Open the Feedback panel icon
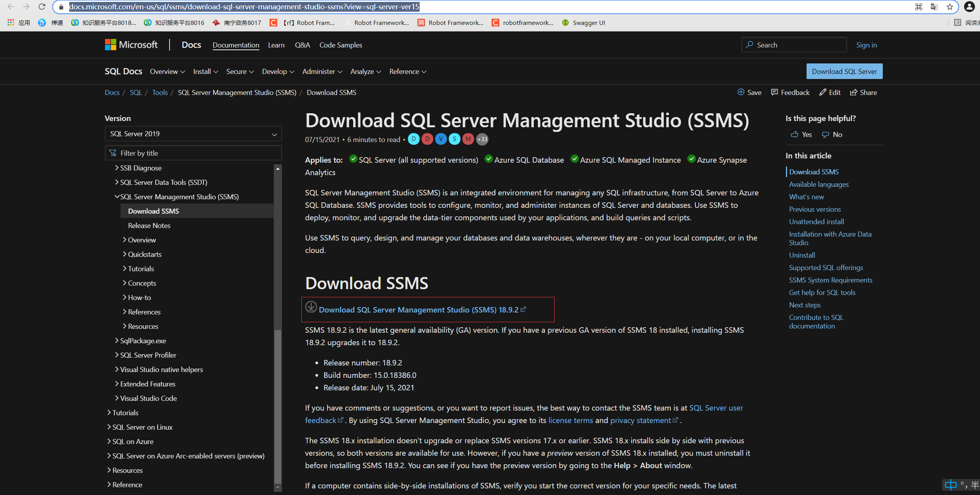This screenshot has width=980, height=495. (x=774, y=92)
